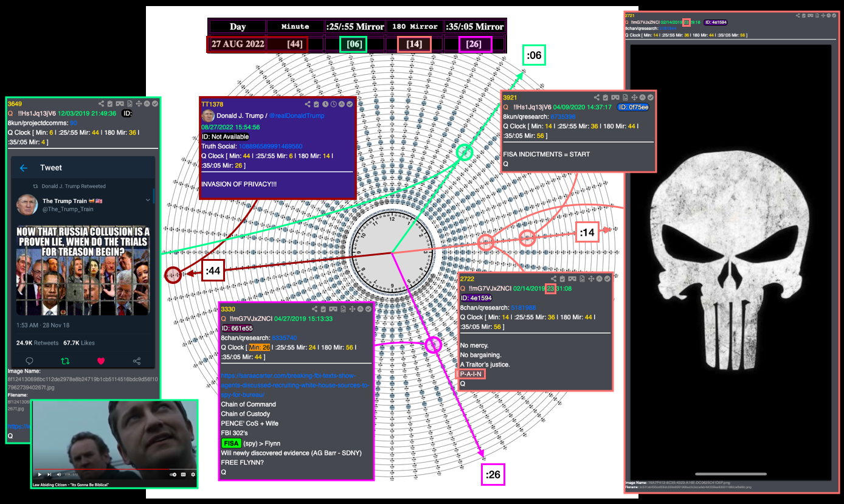Click share icon under tweet
The image size is (844, 504).
point(137,361)
